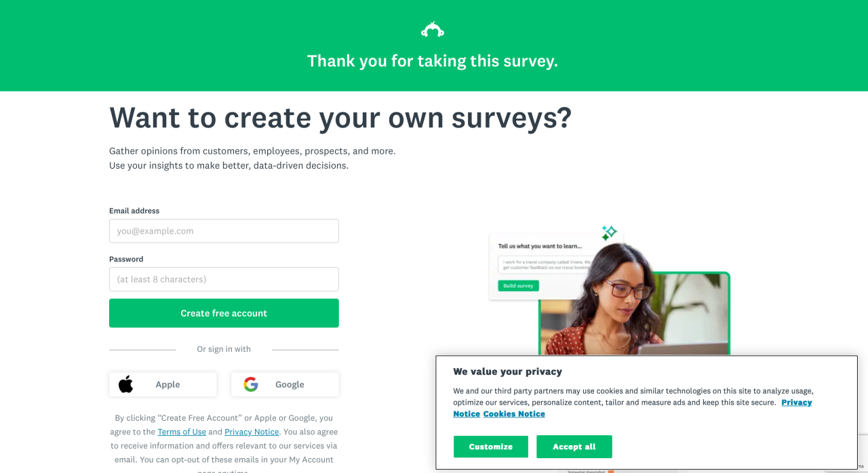Viewport: 868px width, 473px height.
Task: Open Privacy Notice link in the cookie banner
Action: click(x=796, y=403)
